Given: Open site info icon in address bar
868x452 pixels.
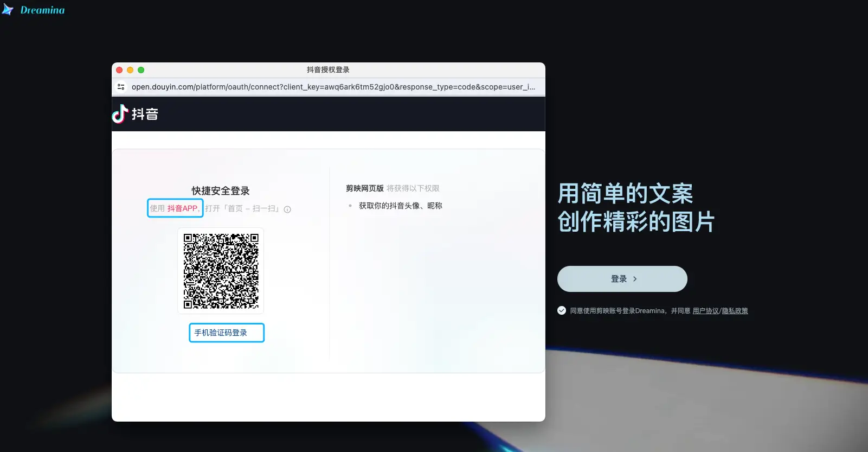Looking at the screenshot, I should [x=121, y=87].
